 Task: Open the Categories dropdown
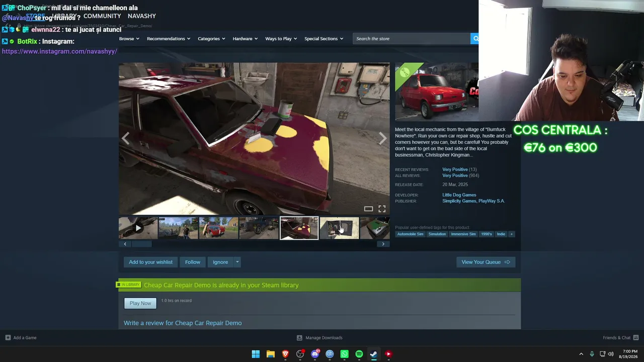tap(211, 39)
